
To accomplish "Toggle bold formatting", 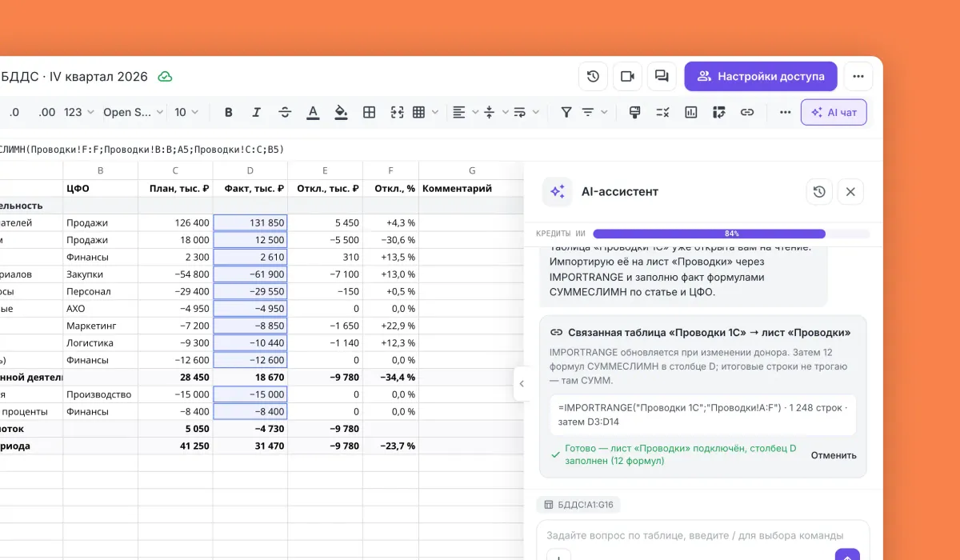I will tap(229, 113).
